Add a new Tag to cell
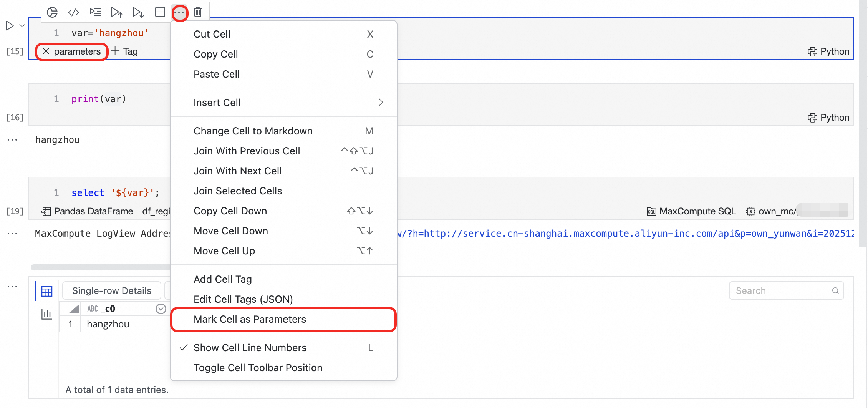868x408 pixels. (x=124, y=51)
